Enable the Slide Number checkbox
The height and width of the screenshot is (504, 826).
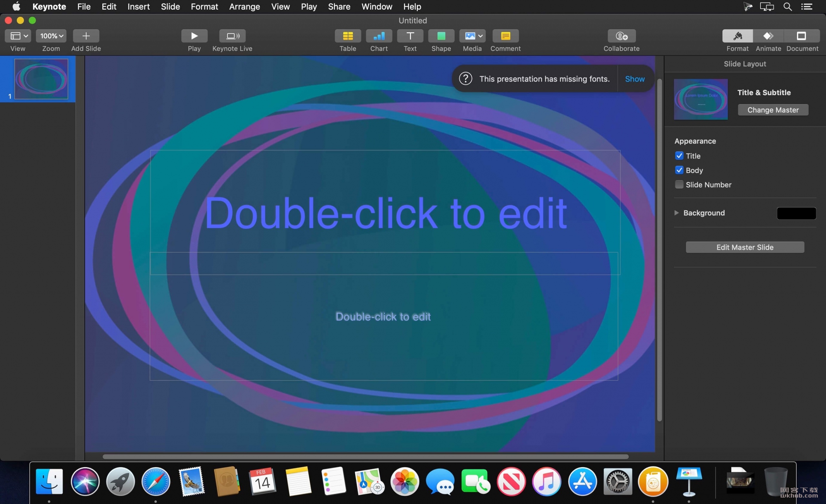679,185
